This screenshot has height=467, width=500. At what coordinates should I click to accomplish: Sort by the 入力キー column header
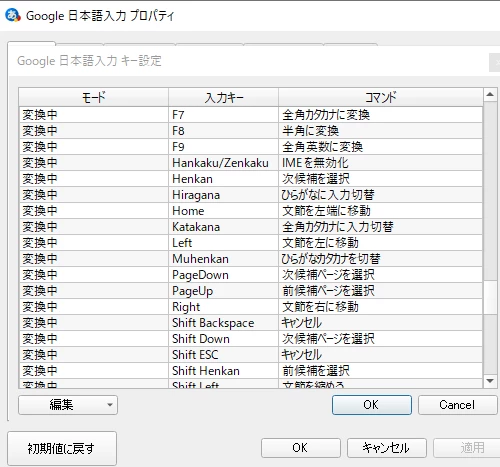coord(224,97)
